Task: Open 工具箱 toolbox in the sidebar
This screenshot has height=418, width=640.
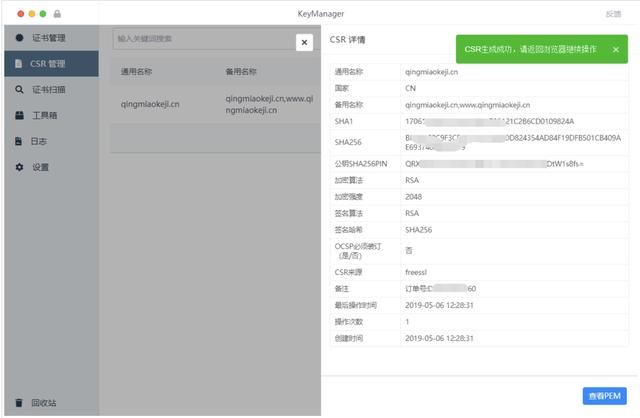Action: point(44,116)
